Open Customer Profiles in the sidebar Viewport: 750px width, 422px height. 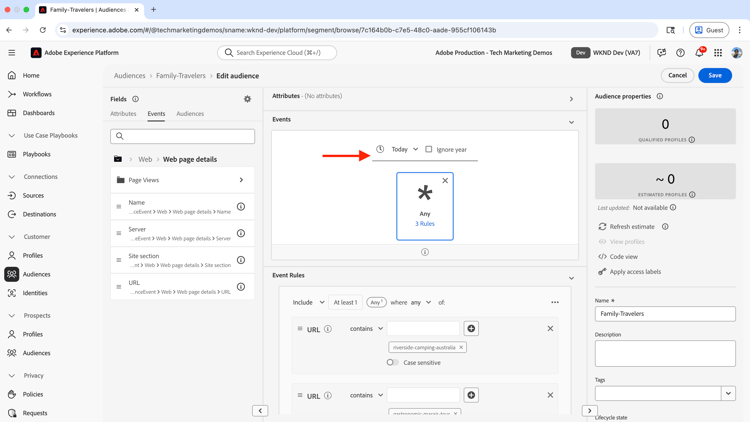coord(33,255)
